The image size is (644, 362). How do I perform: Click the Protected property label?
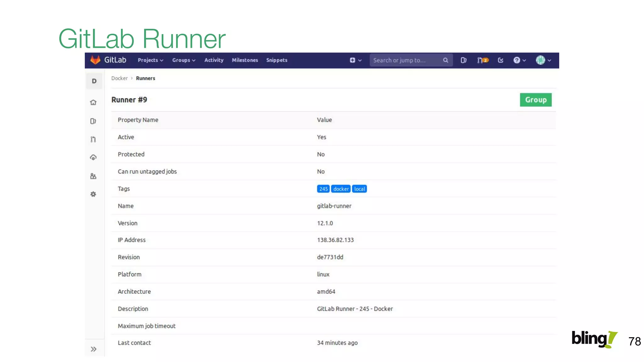click(x=131, y=154)
